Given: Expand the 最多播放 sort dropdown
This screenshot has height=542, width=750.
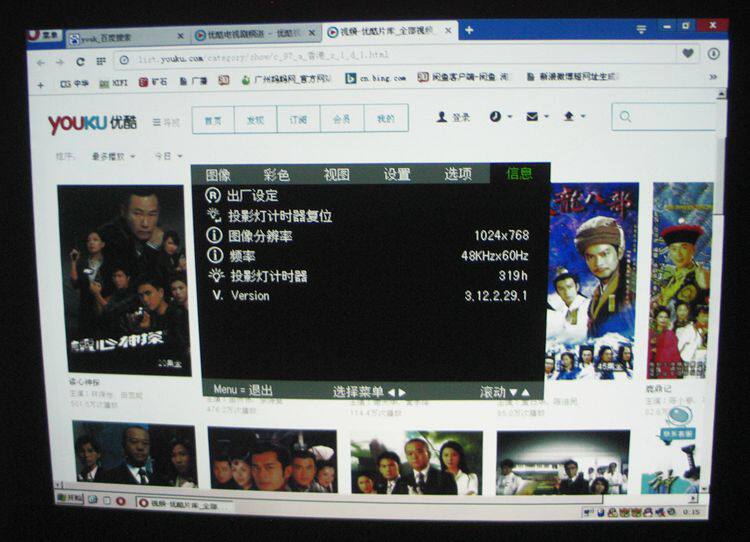Looking at the screenshot, I should pos(113,156).
